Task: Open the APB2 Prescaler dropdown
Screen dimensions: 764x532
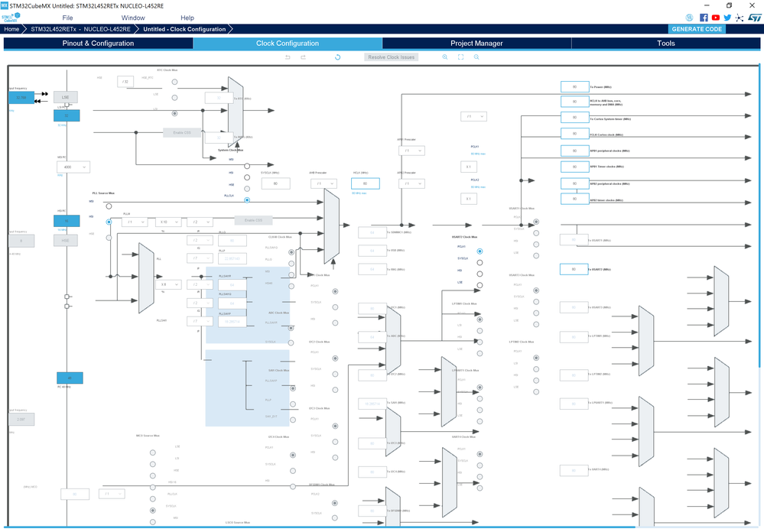Action: (411, 183)
